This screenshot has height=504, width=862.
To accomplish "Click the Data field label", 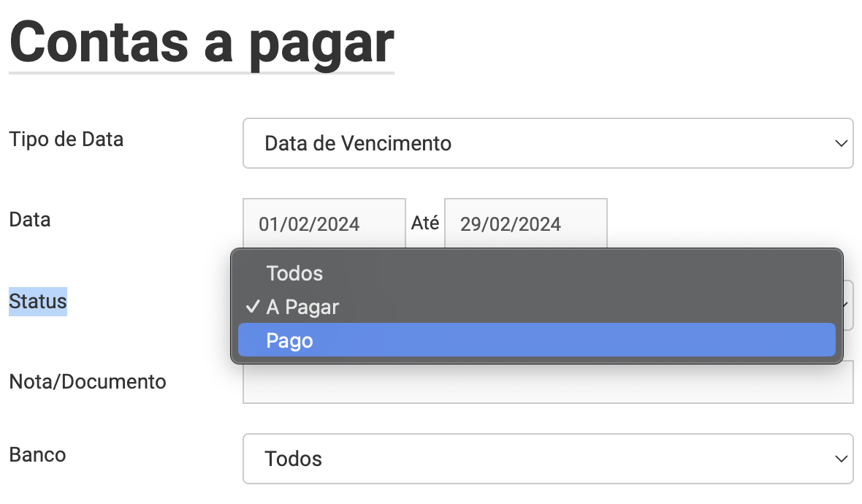I will 30,220.
